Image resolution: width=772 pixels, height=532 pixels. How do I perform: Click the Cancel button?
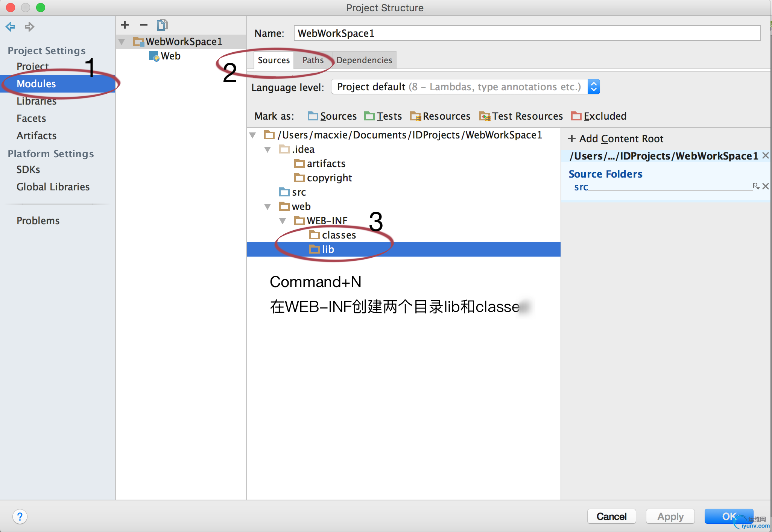point(611,516)
